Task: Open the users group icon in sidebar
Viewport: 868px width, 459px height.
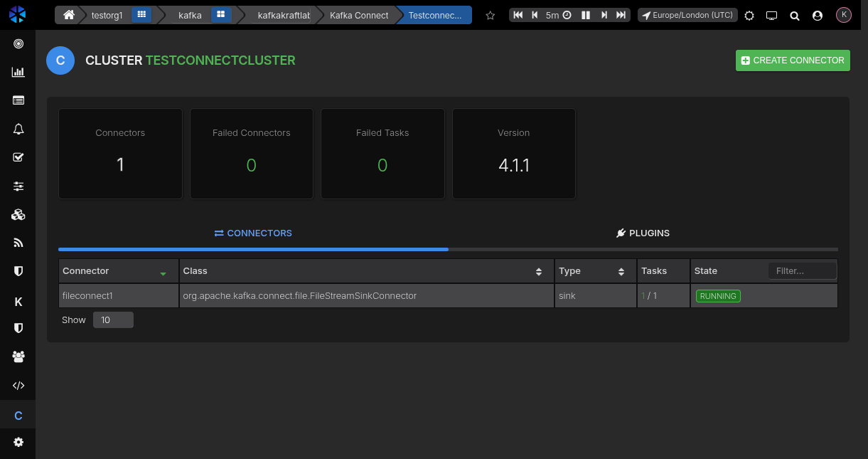Action: pos(18,356)
